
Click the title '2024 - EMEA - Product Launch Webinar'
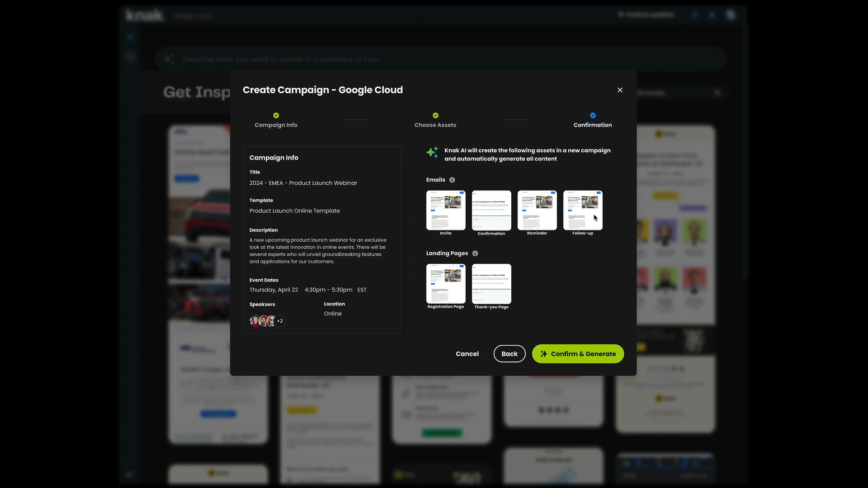(303, 183)
